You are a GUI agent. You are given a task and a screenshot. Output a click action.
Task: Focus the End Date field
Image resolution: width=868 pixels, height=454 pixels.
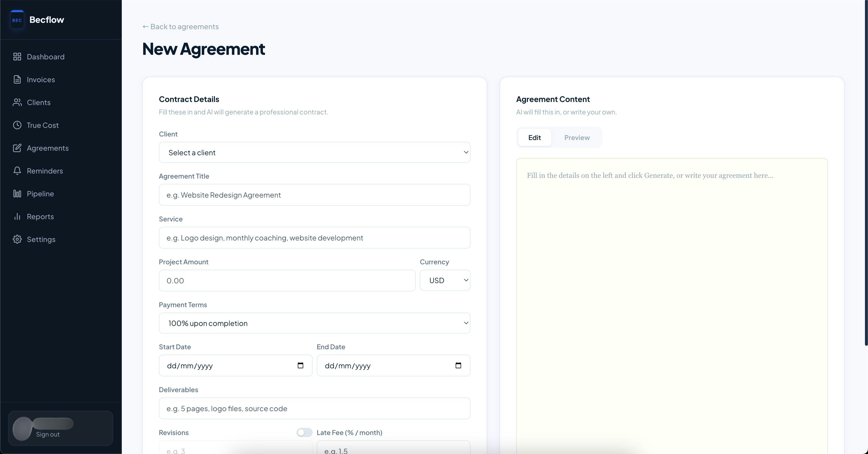(393, 365)
